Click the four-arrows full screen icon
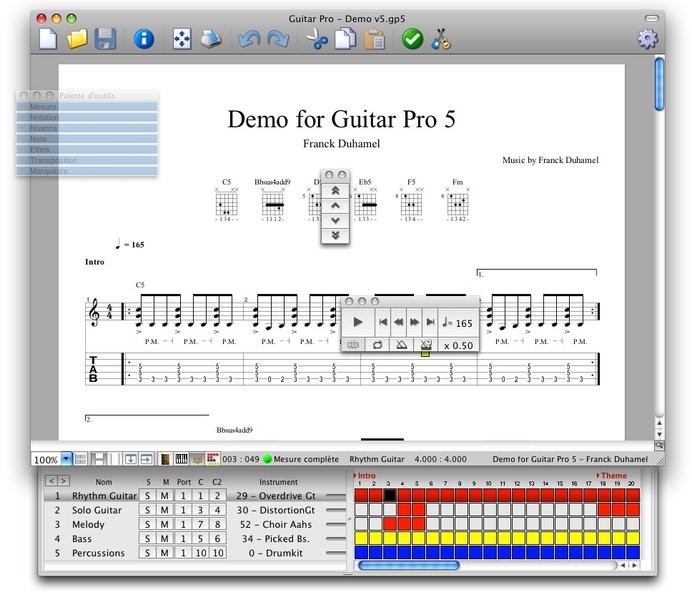This screenshot has height=600, width=692. [182, 39]
